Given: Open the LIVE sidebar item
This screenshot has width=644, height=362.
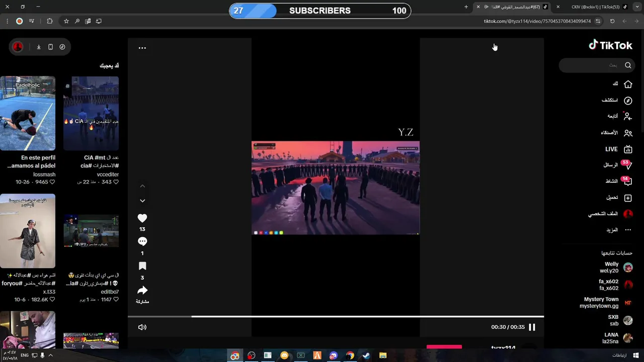Looking at the screenshot, I should click(618, 149).
